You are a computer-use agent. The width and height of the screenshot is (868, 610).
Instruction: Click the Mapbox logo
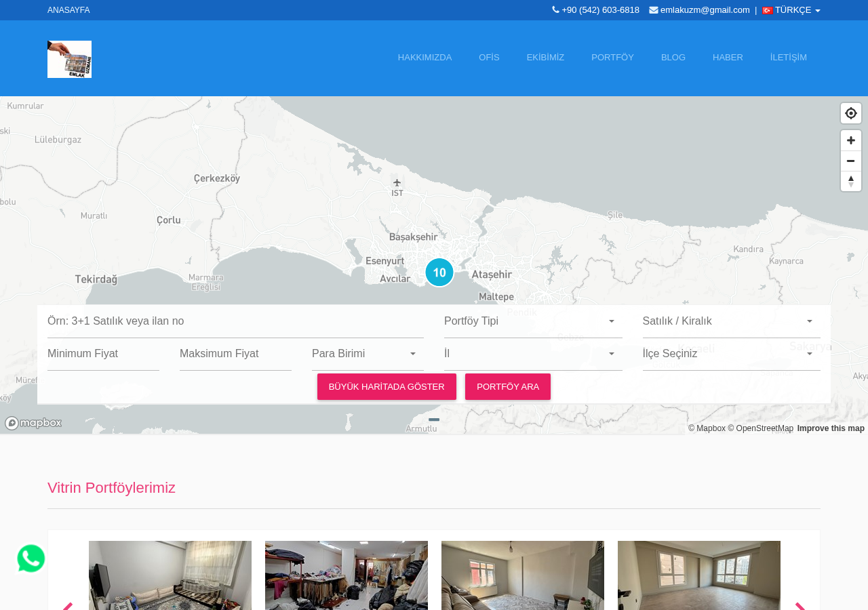[33, 423]
